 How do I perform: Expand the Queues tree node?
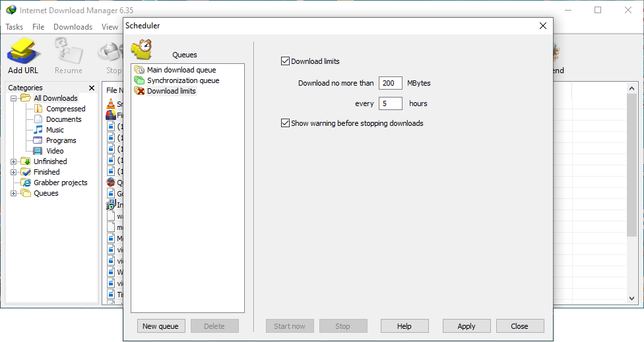pos(14,193)
